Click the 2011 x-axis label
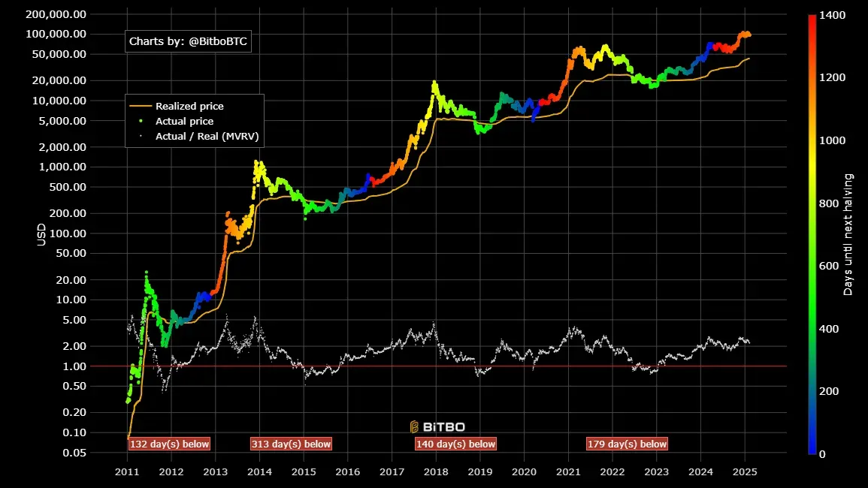Screen dimensions: 868x488 (x=127, y=472)
